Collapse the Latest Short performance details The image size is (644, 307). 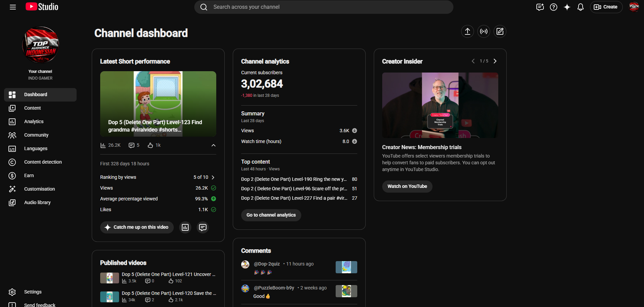(x=214, y=145)
